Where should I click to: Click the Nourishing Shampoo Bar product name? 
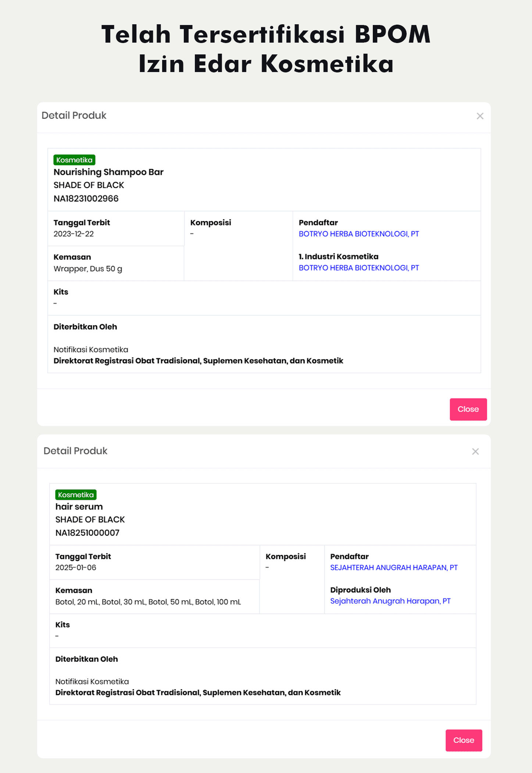[x=108, y=172]
